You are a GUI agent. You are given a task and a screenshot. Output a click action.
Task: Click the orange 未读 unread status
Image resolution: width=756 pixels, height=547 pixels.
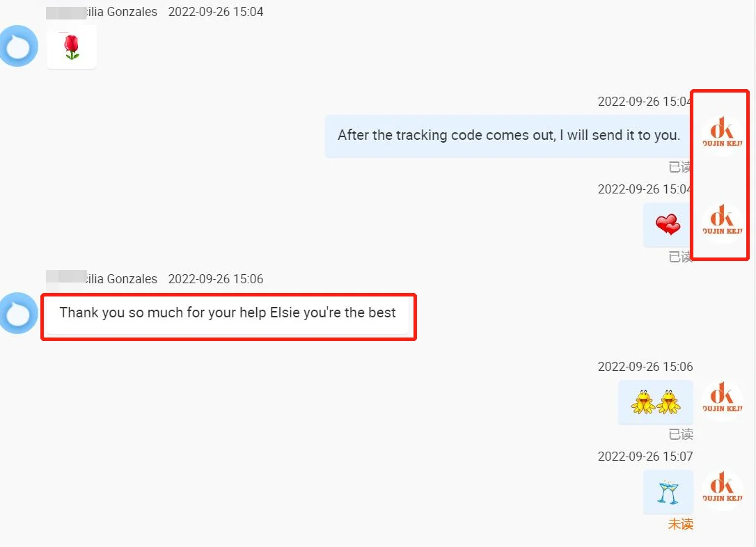point(681,524)
